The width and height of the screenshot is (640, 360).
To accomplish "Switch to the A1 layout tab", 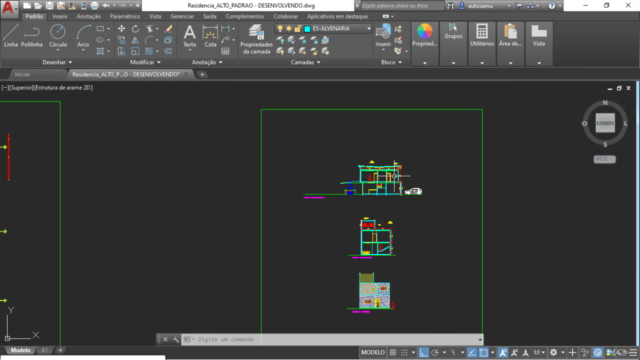I will pos(44,350).
